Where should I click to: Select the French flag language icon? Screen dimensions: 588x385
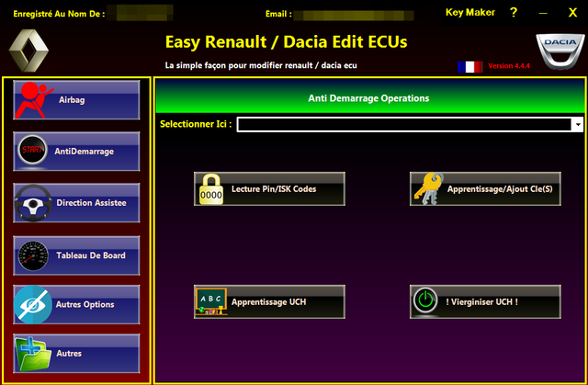click(469, 66)
